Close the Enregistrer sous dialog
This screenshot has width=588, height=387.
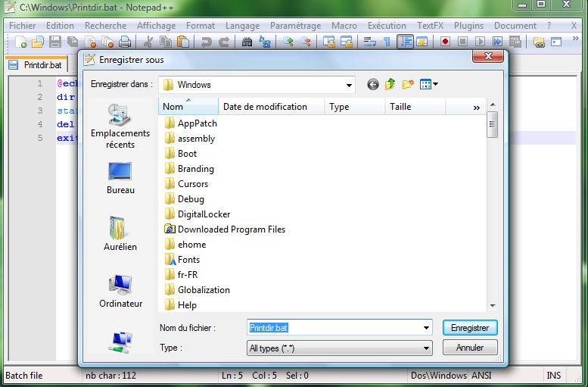[488, 56]
